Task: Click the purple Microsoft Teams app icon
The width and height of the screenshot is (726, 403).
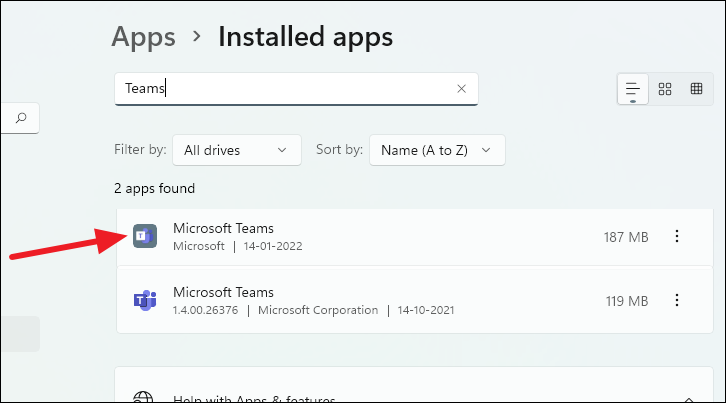Action: point(145,301)
